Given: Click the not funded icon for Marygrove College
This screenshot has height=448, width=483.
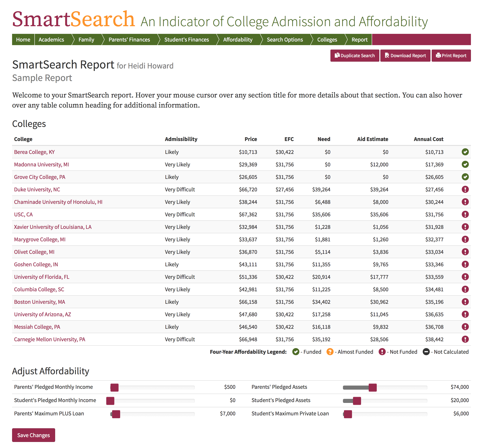Looking at the screenshot, I should click(x=465, y=239).
